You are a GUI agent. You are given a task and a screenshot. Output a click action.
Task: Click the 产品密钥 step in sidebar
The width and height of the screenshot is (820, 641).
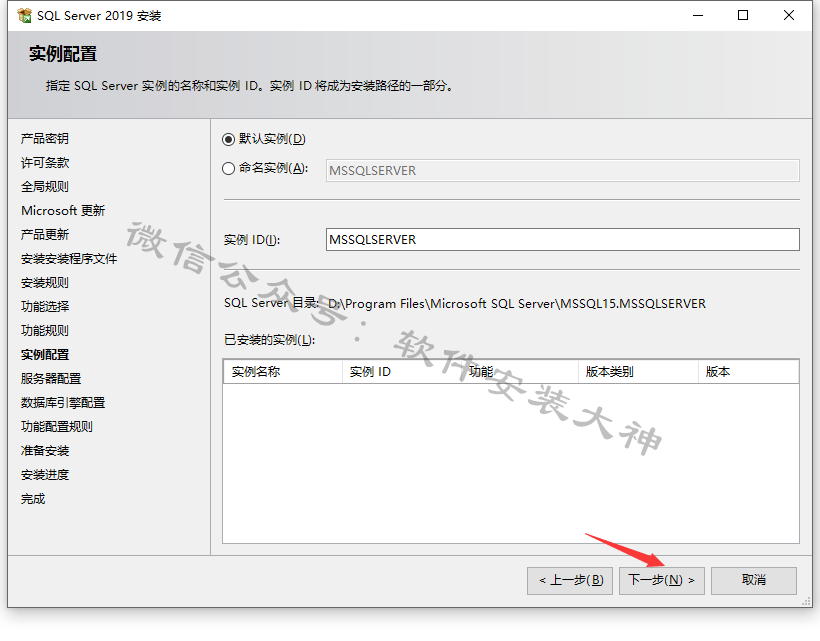click(45, 139)
